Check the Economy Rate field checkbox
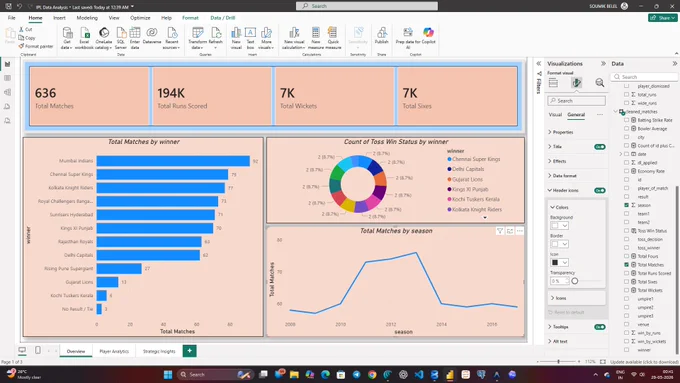 tap(626, 171)
